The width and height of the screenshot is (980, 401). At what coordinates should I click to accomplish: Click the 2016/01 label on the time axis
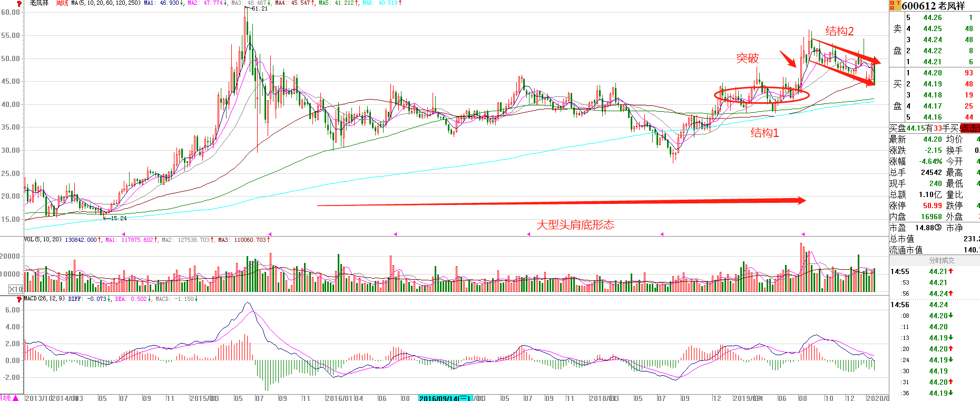pyautogui.click(x=340, y=398)
